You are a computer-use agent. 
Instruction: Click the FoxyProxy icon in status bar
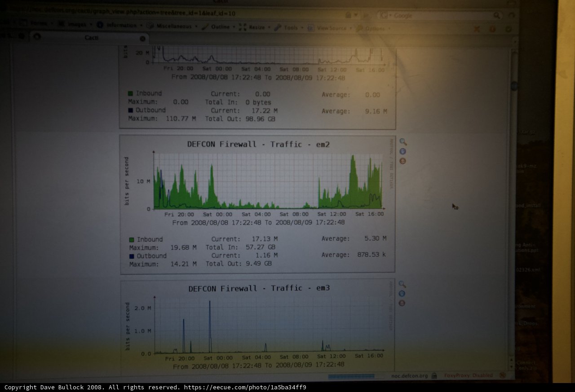point(502,375)
